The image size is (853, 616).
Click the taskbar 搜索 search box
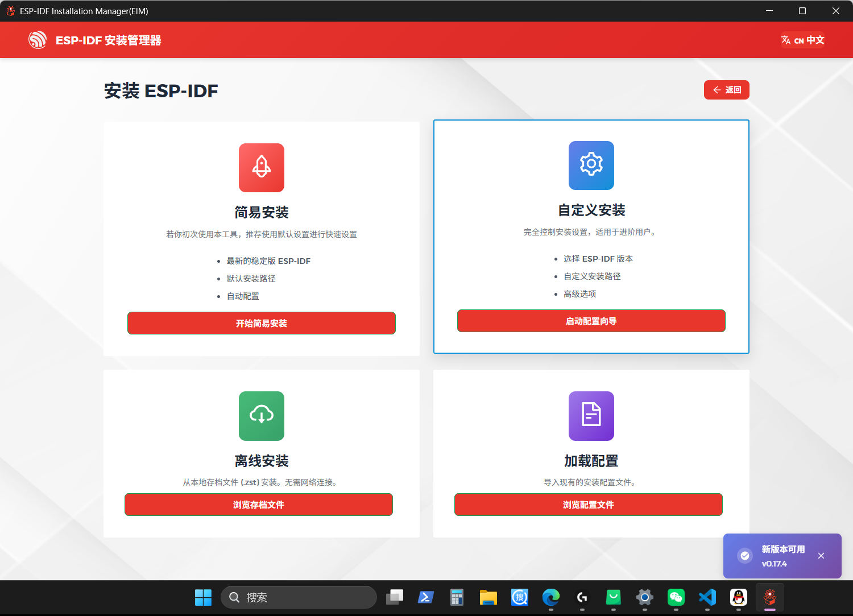tap(299, 597)
